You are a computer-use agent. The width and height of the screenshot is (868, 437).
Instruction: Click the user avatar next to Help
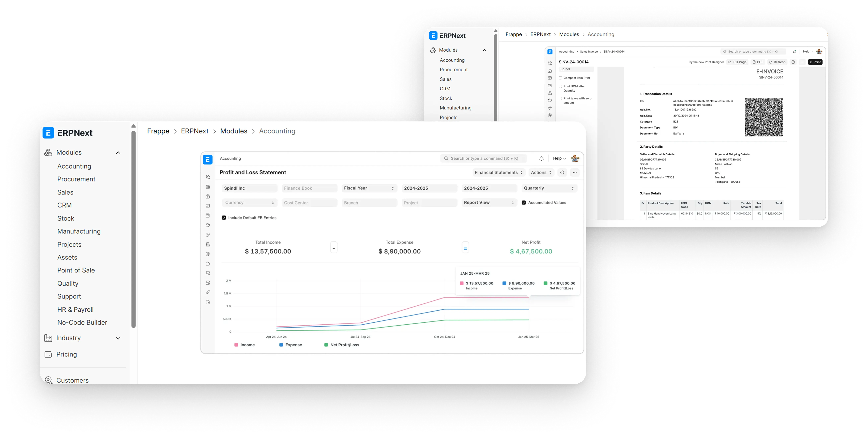click(575, 159)
